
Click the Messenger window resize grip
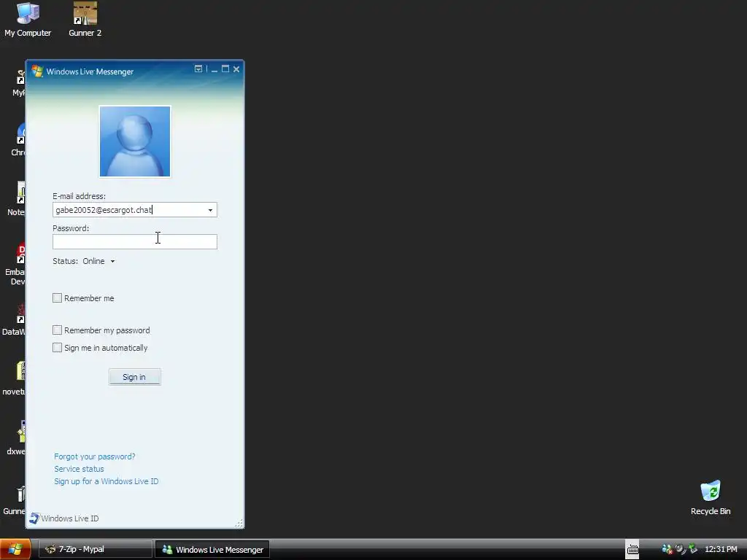(239, 524)
